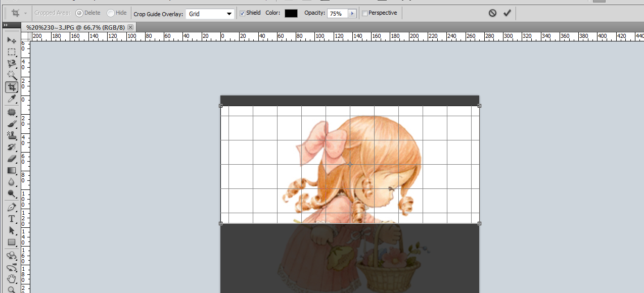Viewport: 644px width, 293px height.
Task: Enable the Perspective checkbox
Action: 365,13
